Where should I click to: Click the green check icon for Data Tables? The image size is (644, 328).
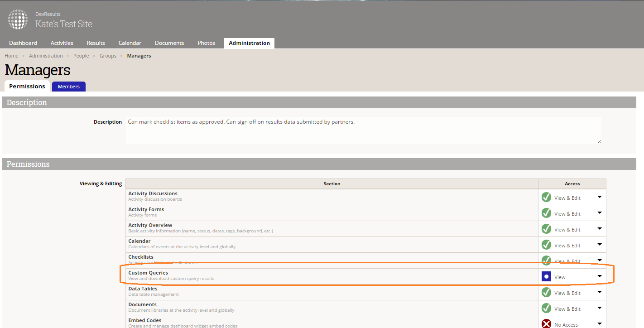pyautogui.click(x=547, y=292)
